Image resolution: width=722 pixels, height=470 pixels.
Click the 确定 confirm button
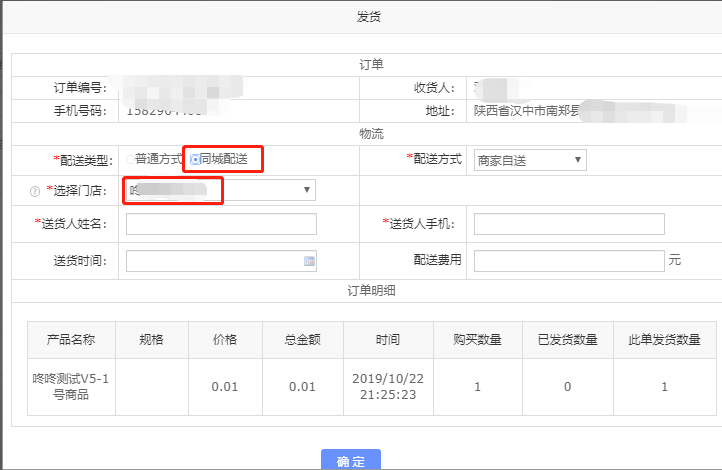pyautogui.click(x=350, y=460)
